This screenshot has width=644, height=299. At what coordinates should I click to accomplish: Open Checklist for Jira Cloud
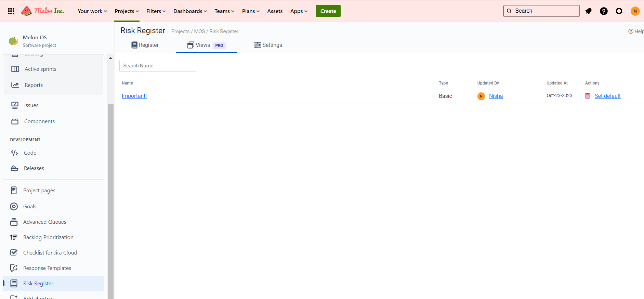pos(50,253)
